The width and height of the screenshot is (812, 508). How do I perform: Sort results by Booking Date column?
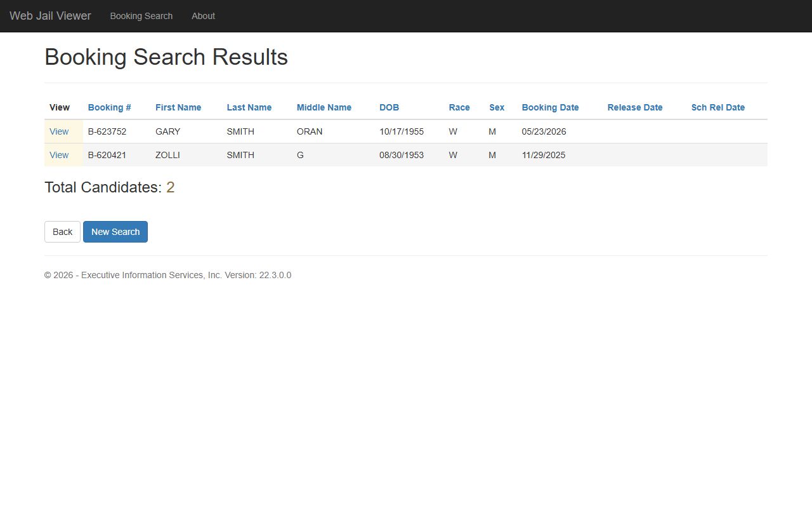[x=550, y=107]
